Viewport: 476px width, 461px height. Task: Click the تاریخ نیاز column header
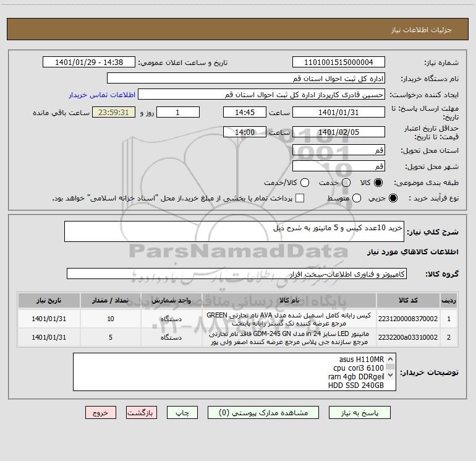(x=49, y=301)
